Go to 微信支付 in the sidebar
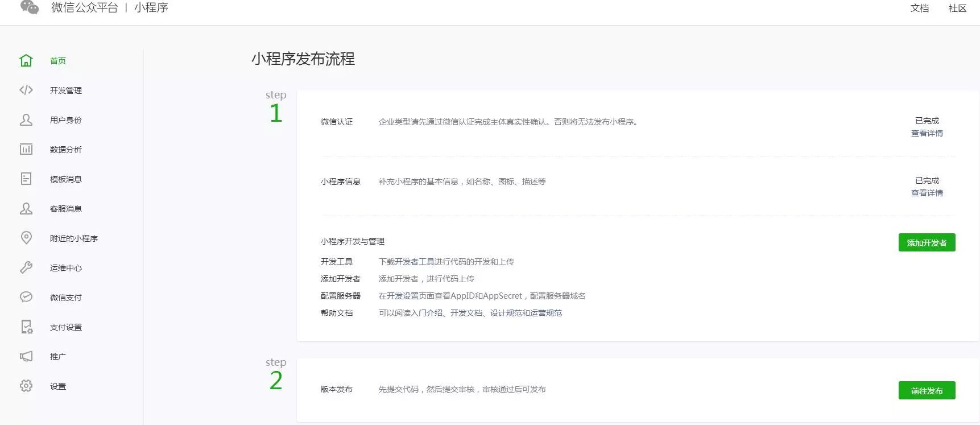This screenshot has height=425, width=980. click(66, 298)
